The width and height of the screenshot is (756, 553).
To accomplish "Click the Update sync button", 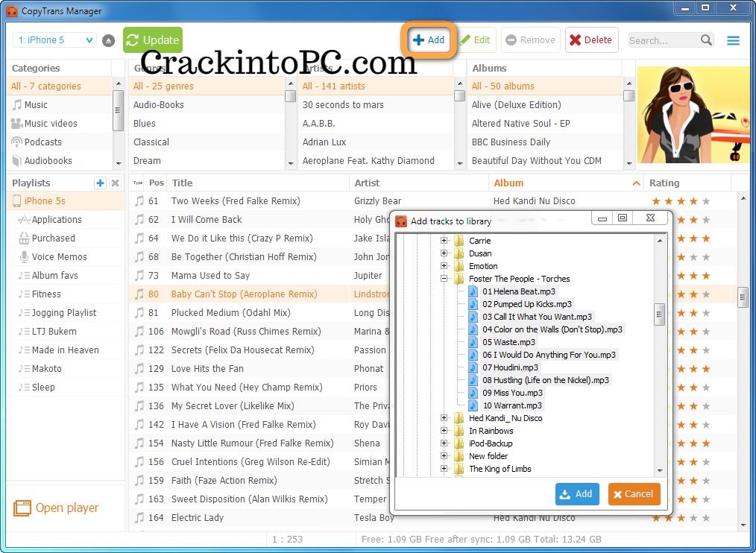I will [x=152, y=40].
